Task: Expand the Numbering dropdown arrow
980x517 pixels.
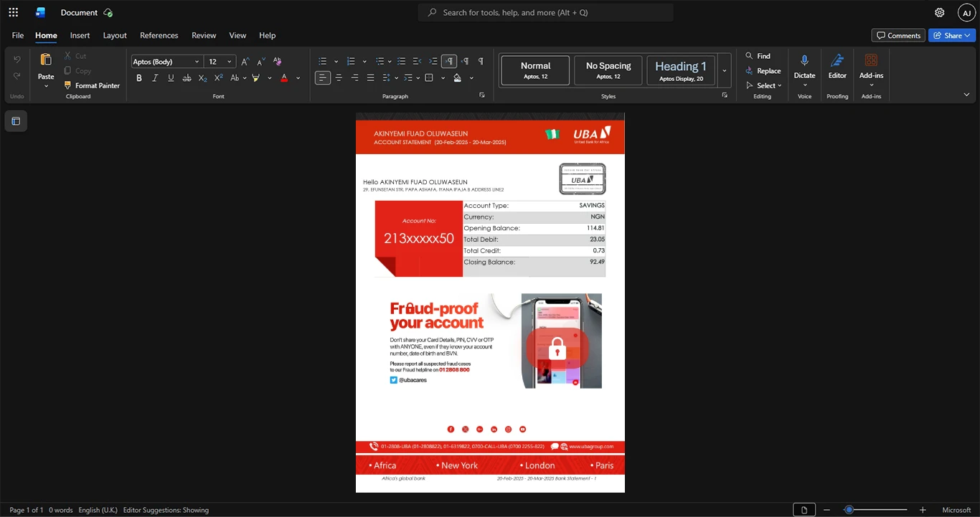Action: (364, 62)
